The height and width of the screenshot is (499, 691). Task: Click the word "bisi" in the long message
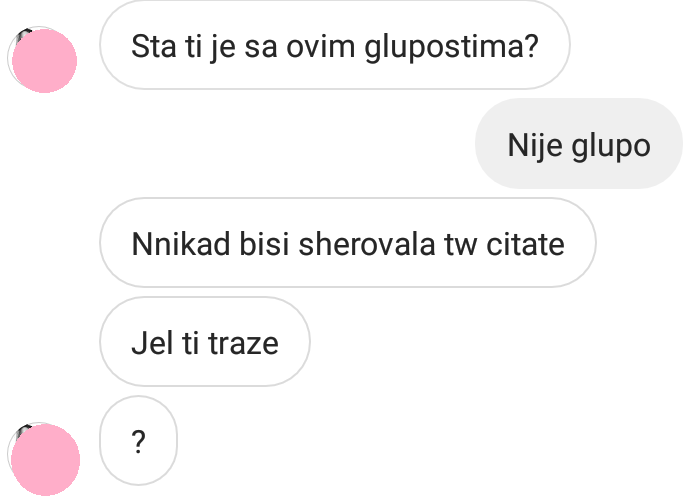[264, 244]
